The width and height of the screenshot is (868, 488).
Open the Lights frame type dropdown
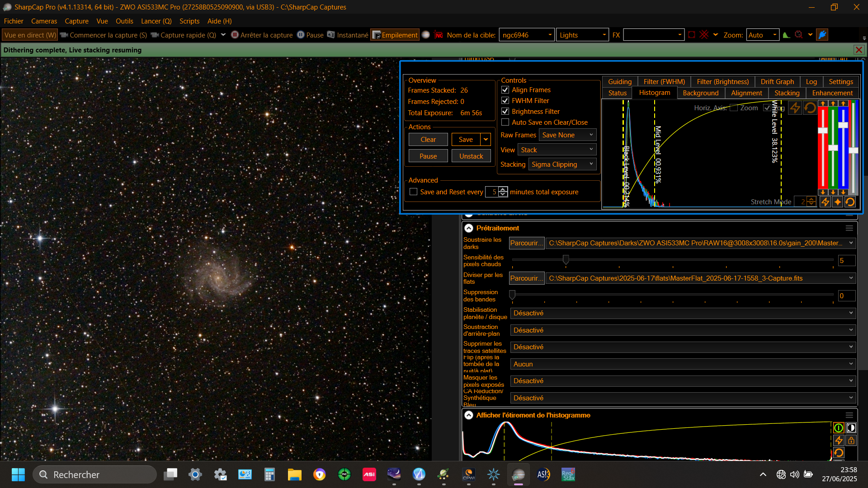(582, 35)
